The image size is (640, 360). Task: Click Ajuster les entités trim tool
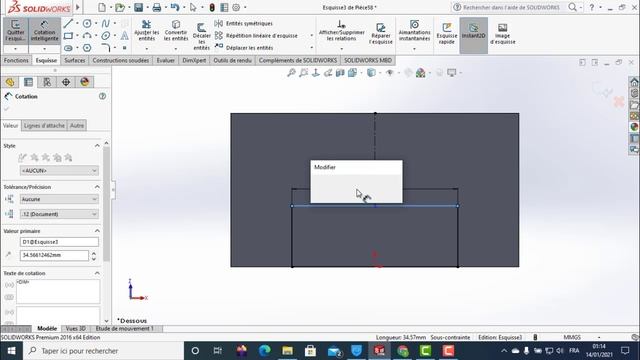[x=147, y=31]
